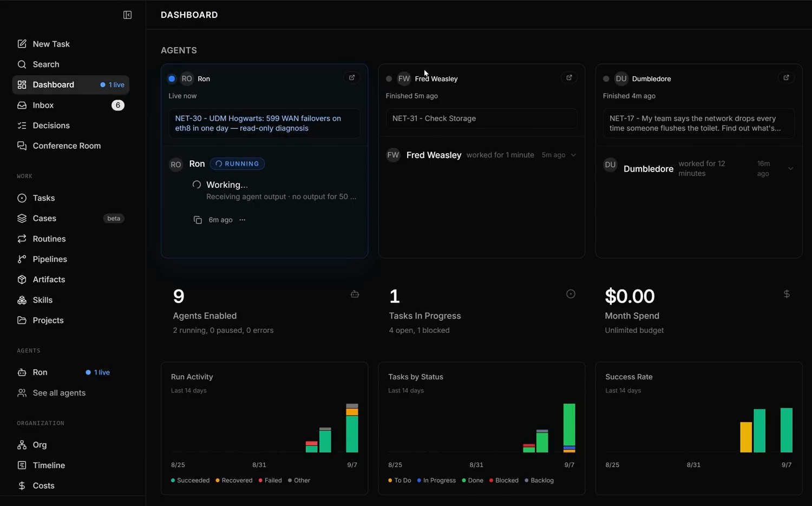Screen dimensions: 812x506
Task: Open Costs under Organization
Action: 70,485
